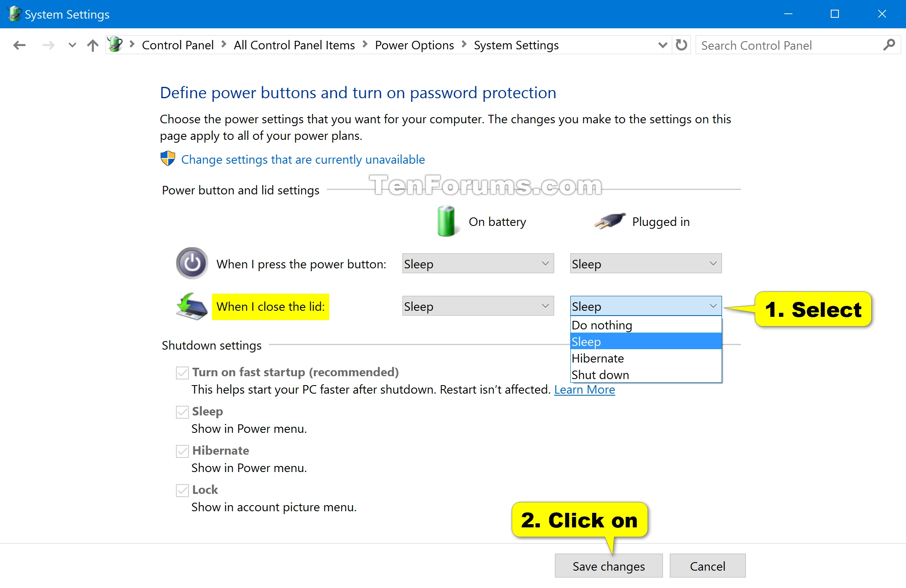Click the address bar Power Options icon

pyautogui.click(x=115, y=44)
